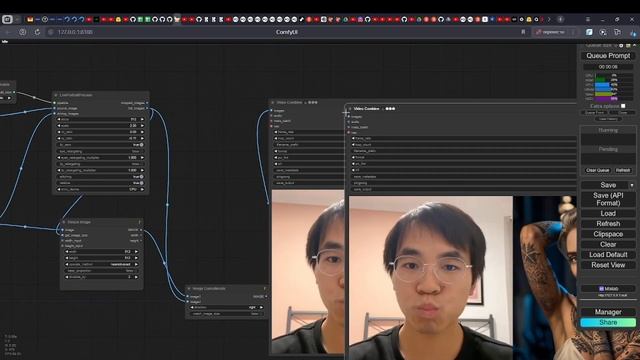
Task: Change direction option in Image Concatenate
Action: tap(227, 307)
